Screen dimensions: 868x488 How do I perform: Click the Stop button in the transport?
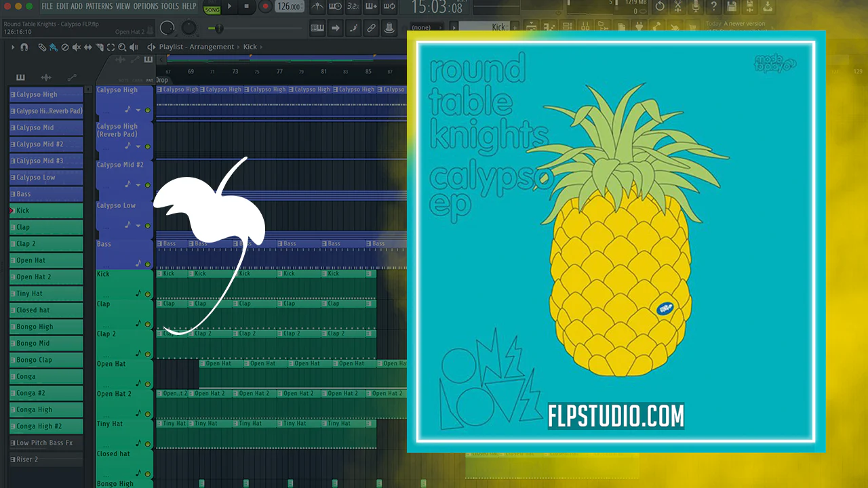tap(246, 7)
